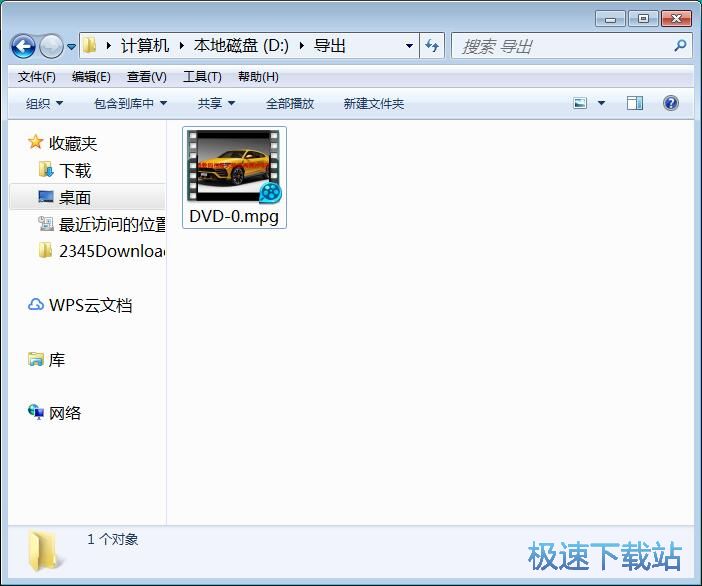Select 库 in the navigation pane

click(57, 359)
